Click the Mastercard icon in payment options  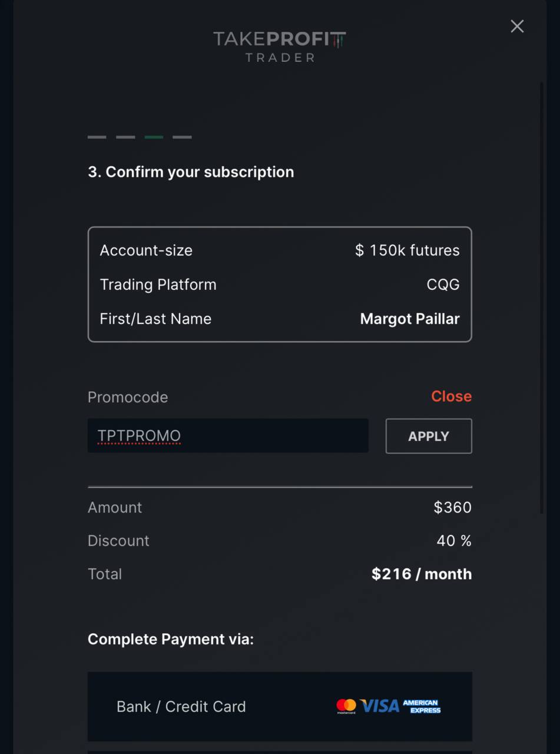pyautogui.click(x=346, y=706)
